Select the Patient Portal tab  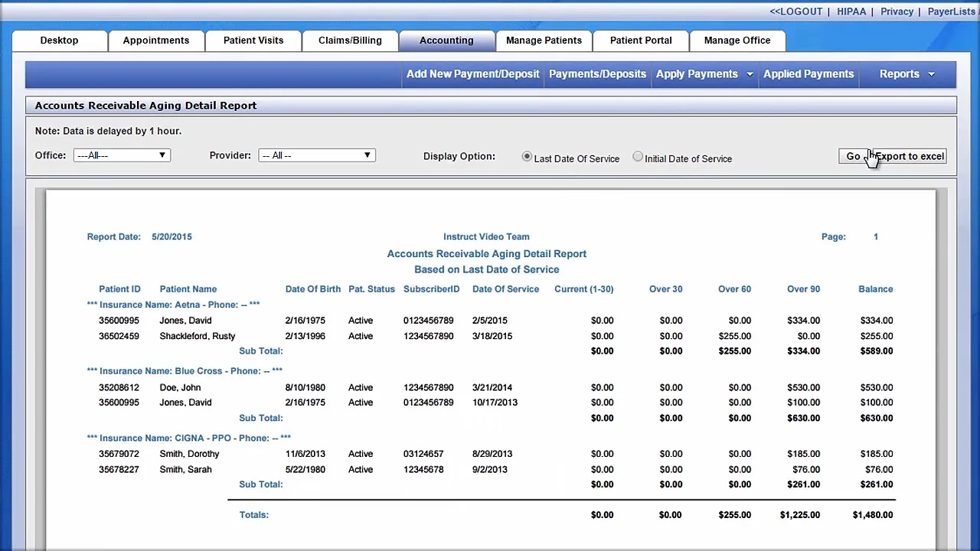[641, 41]
